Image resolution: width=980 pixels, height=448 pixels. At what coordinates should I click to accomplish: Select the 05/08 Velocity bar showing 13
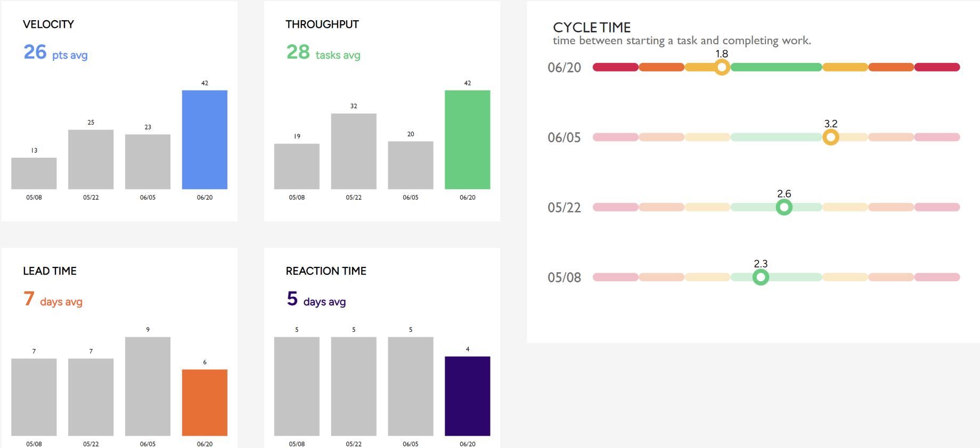coord(34,173)
